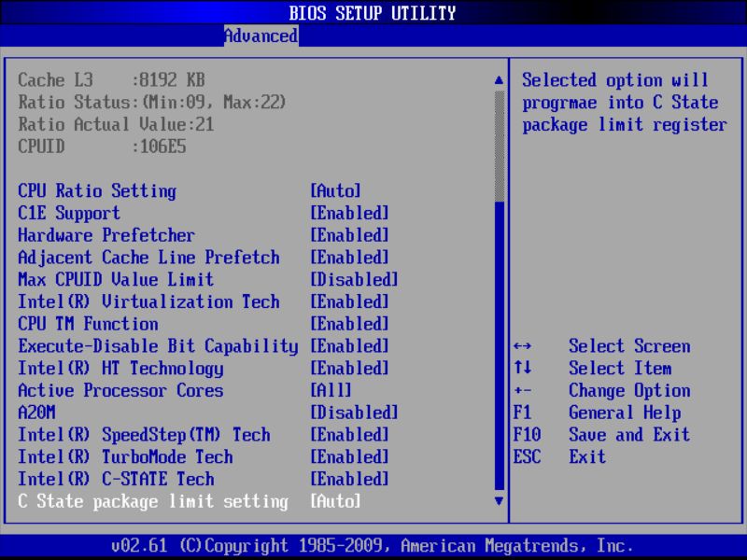This screenshot has width=747, height=560.
Task: Open Intel(R) SpeedStep(TM) Tech [Enabled] value
Action: point(349,435)
